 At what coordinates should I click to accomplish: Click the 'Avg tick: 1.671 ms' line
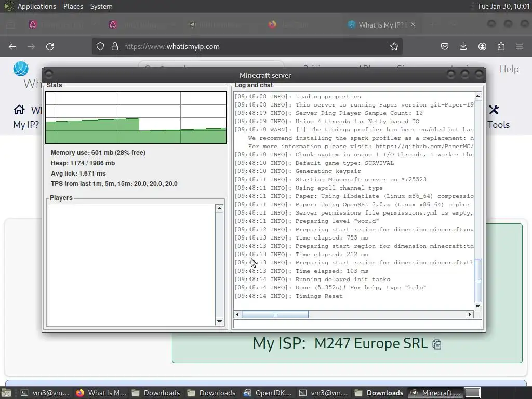tap(78, 174)
